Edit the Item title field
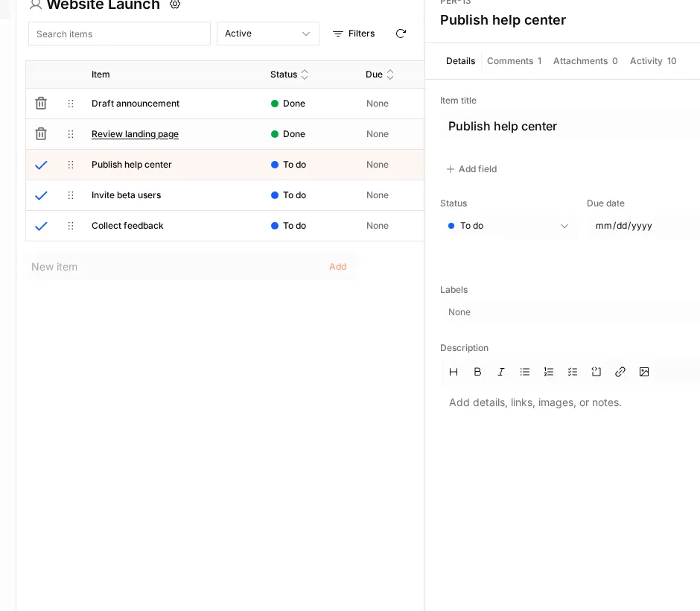The image size is (700, 611). point(570,127)
